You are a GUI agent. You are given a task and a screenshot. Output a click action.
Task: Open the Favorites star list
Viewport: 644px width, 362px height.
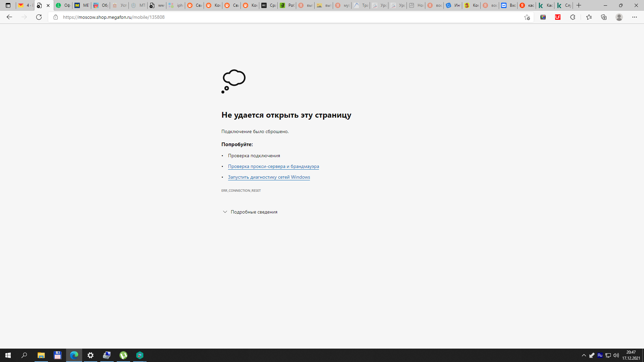point(589,17)
